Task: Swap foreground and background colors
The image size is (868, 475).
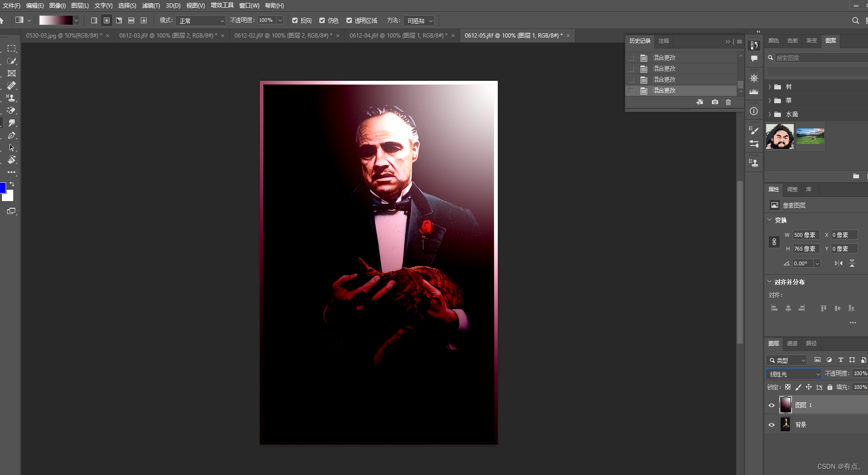Action: (x=12, y=184)
